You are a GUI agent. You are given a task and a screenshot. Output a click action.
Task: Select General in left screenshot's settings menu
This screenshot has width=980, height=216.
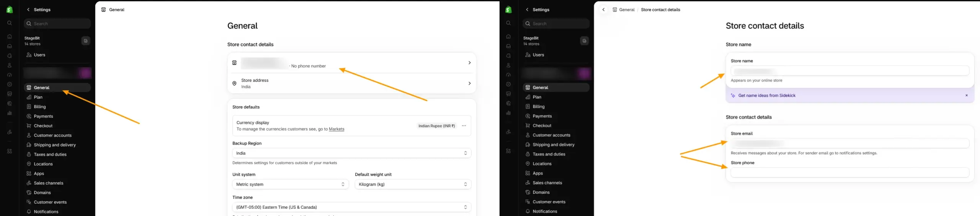click(x=57, y=87)
